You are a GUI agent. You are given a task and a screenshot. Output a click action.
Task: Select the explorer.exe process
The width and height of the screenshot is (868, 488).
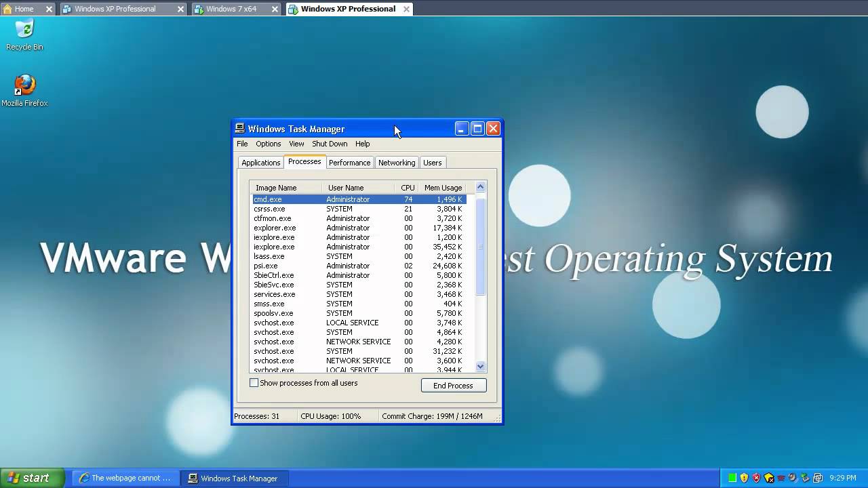pyautogui.click(x=359, y=228)
